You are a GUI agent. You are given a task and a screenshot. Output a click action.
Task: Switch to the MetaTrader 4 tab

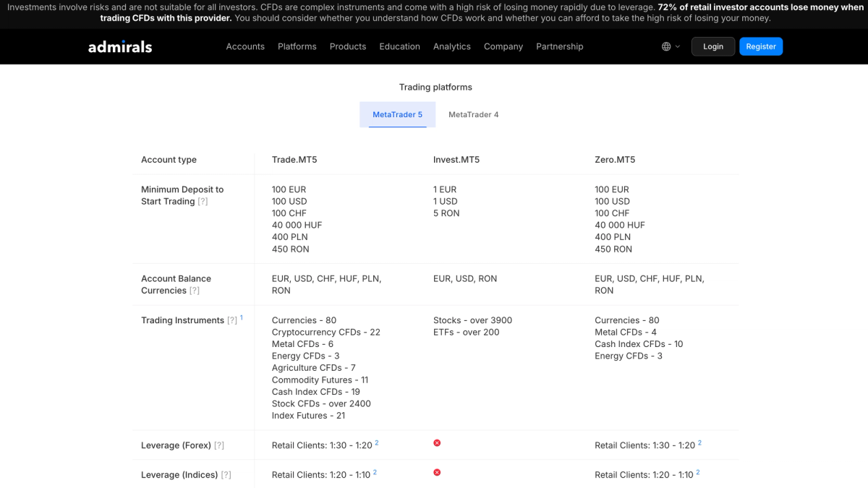coord(474,114)
